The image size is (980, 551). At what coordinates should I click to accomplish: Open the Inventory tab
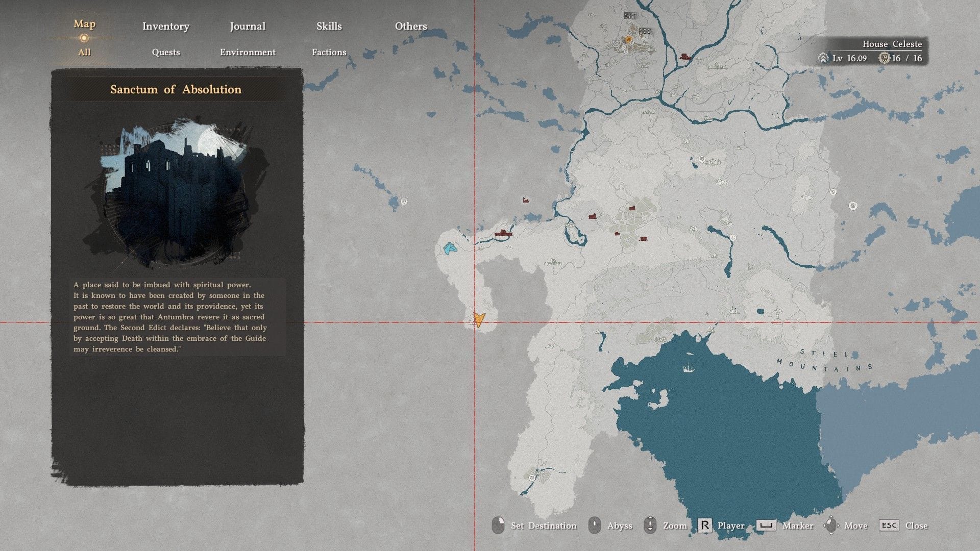point(165,26)
